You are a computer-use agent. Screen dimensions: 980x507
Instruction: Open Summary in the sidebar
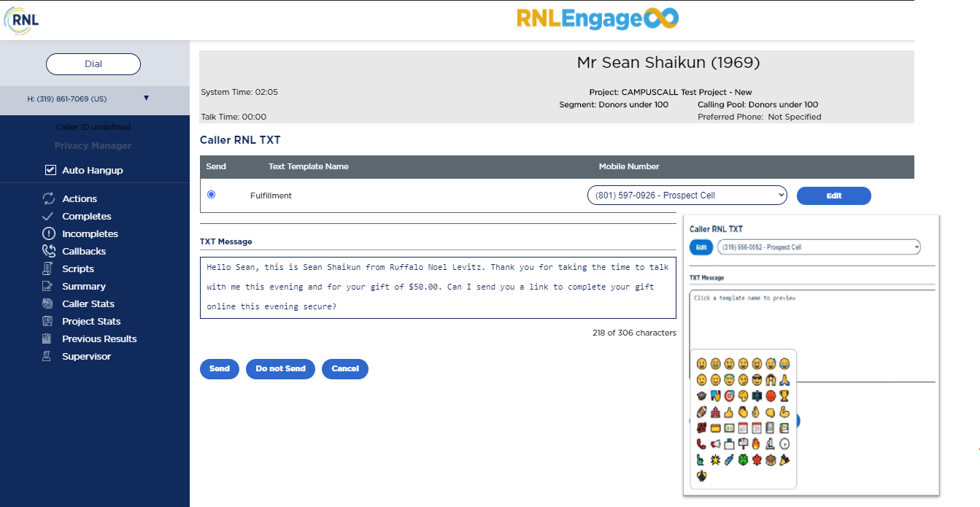coord(84,286)
